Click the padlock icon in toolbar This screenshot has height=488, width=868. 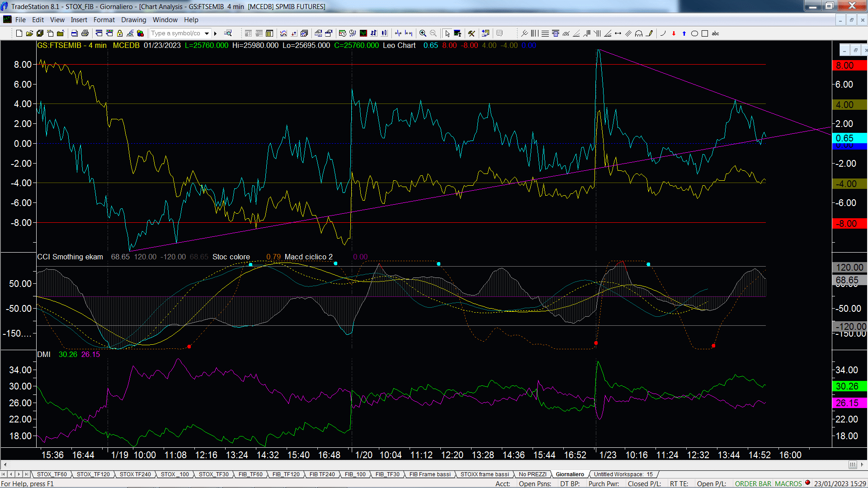click(120, 33)
